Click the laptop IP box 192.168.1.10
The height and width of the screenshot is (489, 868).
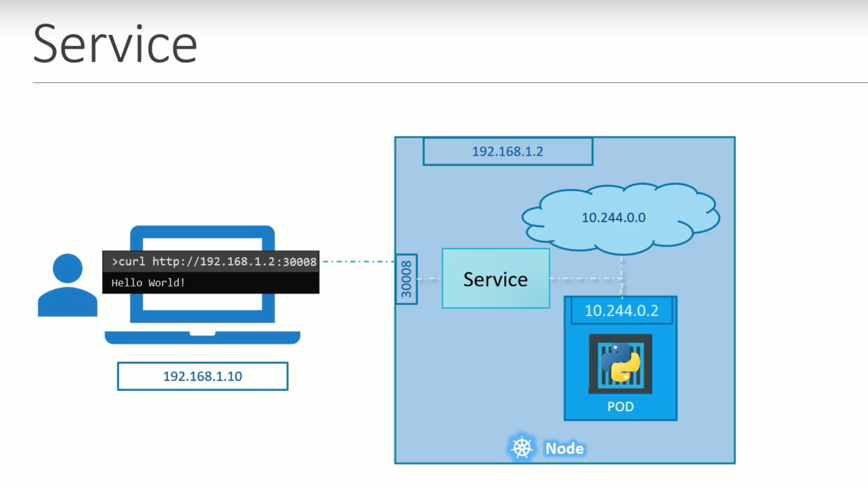203,376
